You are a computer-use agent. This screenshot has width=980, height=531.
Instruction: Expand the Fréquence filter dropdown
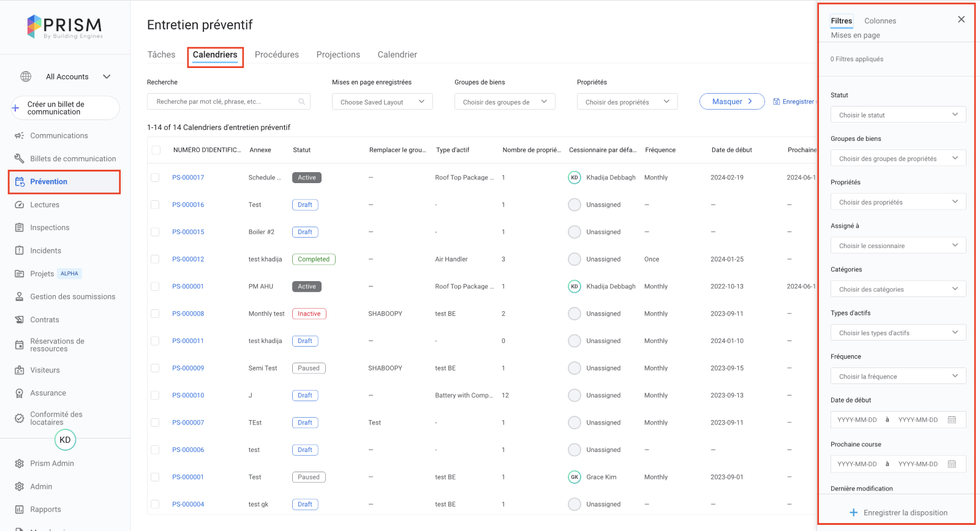pyautogui.click(x=898, y=377)
